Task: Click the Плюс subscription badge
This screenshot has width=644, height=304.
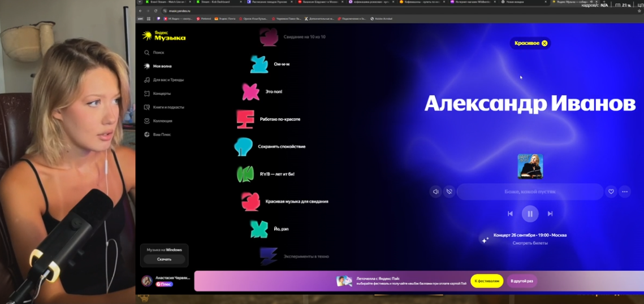Action: coord(164,284)
